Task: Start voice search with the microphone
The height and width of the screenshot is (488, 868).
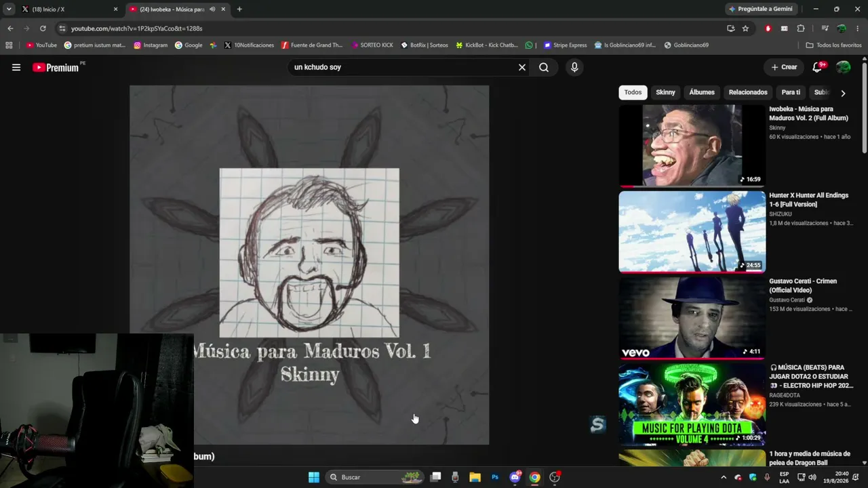Action: 574,67
